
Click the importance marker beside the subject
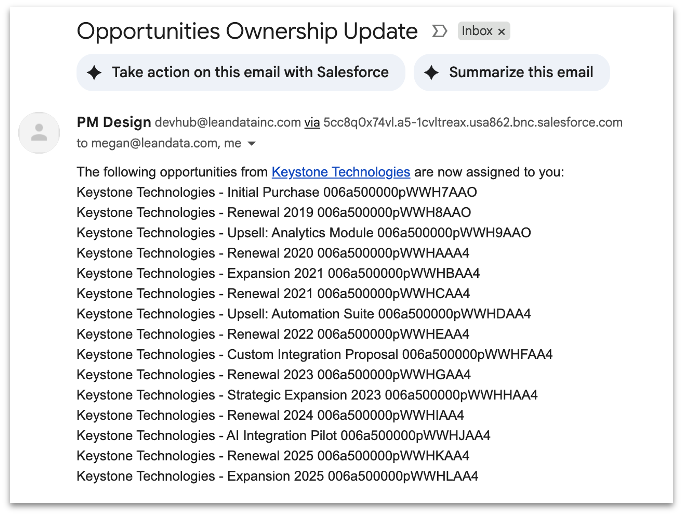pyautogui.click(x=439, y=31)
